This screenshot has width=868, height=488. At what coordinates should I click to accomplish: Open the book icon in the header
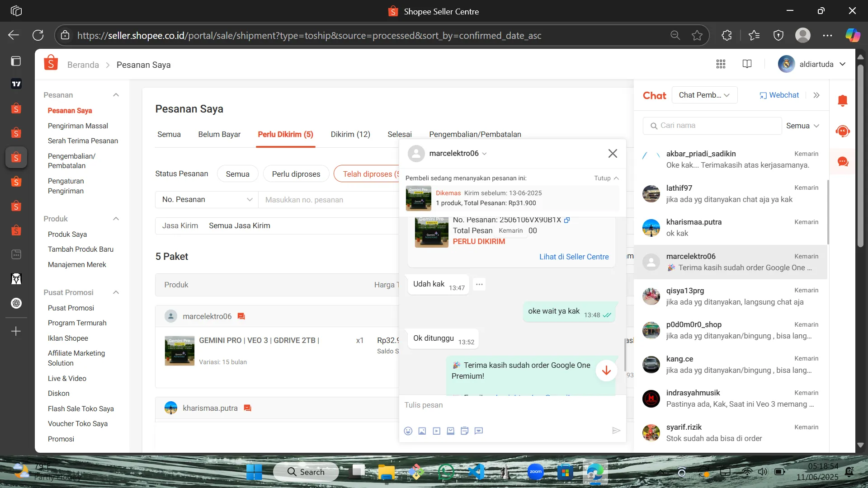click(747, 64)
